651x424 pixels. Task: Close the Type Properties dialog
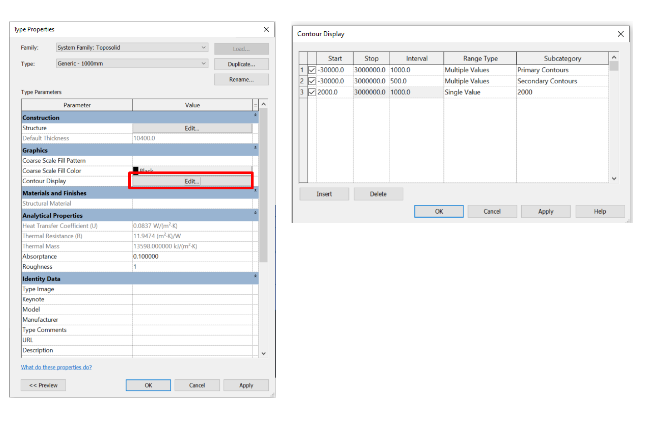[x=266, y=29]
